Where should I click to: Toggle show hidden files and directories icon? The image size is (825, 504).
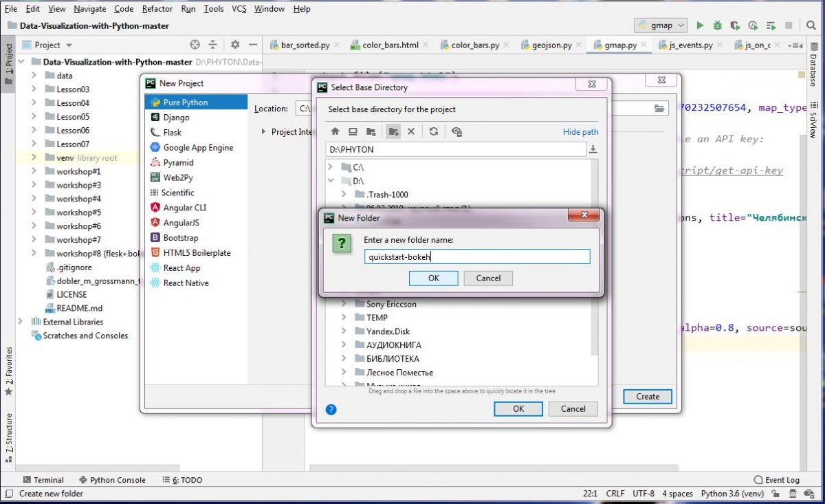point(456,131)
